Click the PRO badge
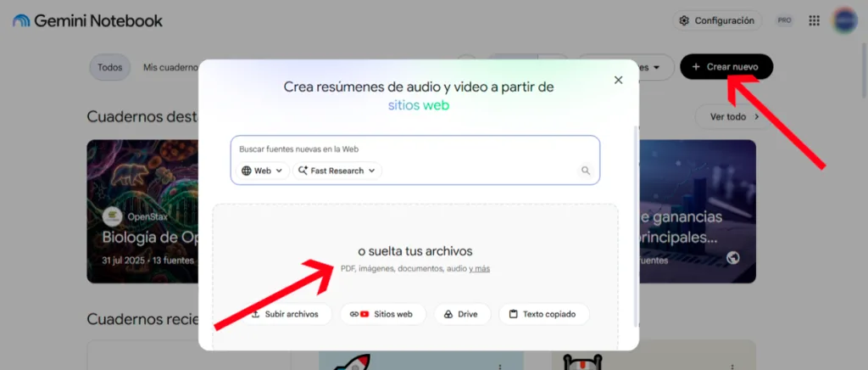This screenshot has height=370, width=868. coord(784,20)
